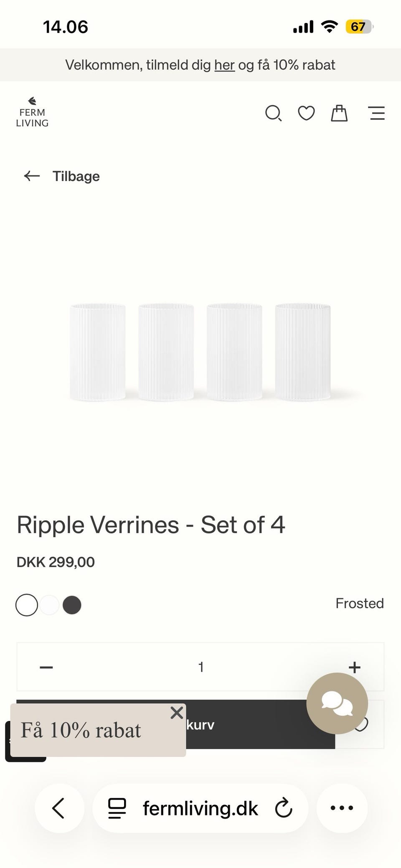Open the browser three-dots menu

coord(342,808)
